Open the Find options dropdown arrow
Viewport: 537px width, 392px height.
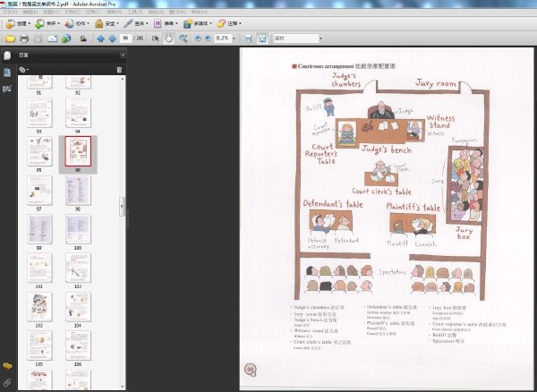321,38
